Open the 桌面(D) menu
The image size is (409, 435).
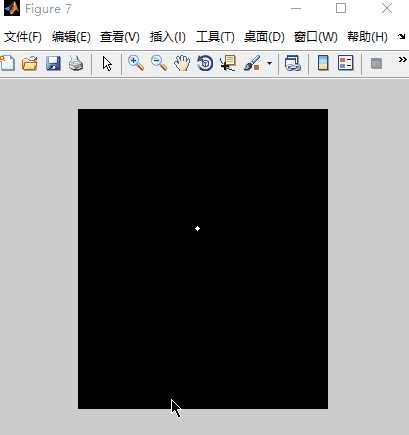click(x=264, y=37)
